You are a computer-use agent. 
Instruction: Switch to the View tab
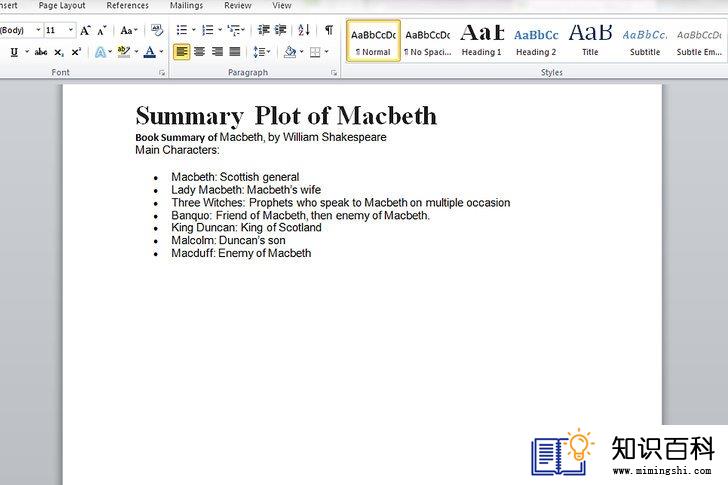pos(282,6)
